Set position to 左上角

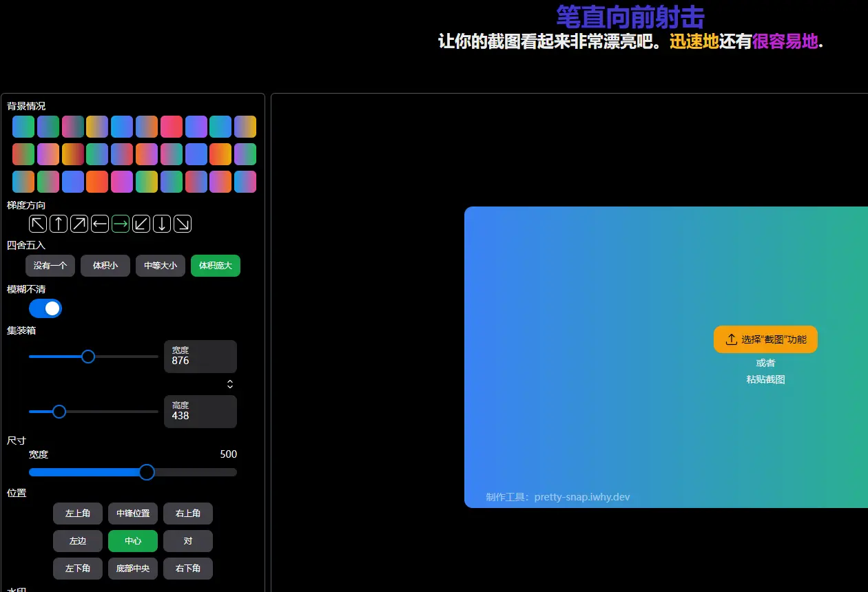pos(78,514)
